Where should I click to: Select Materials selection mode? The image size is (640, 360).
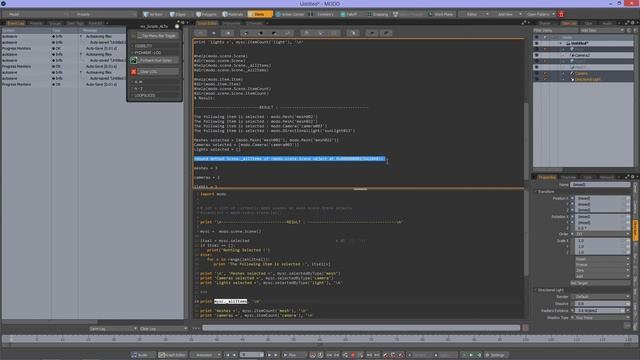tap(233, 14)
